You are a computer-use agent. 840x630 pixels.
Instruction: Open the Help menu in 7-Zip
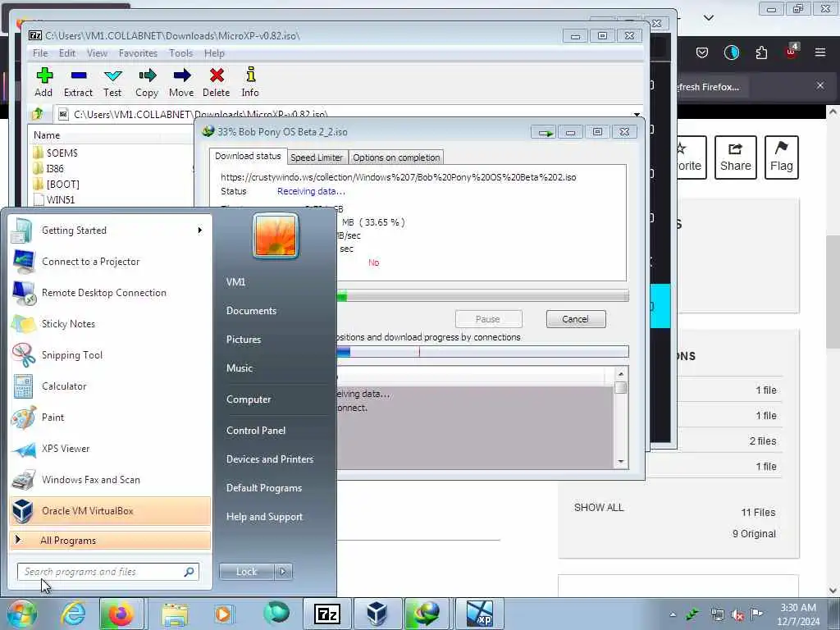tap(214, 53)
